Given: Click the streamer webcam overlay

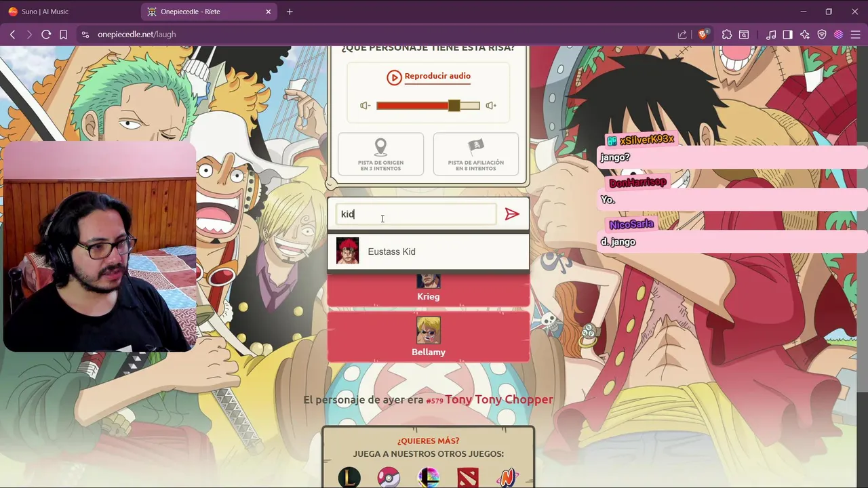Looking at the screenshot, I should (x=99, y=247).
